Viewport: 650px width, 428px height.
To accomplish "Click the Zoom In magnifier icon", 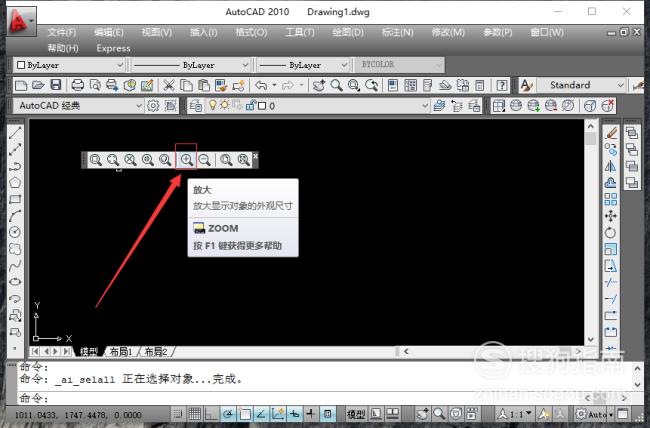I will (x=187, y=160).
